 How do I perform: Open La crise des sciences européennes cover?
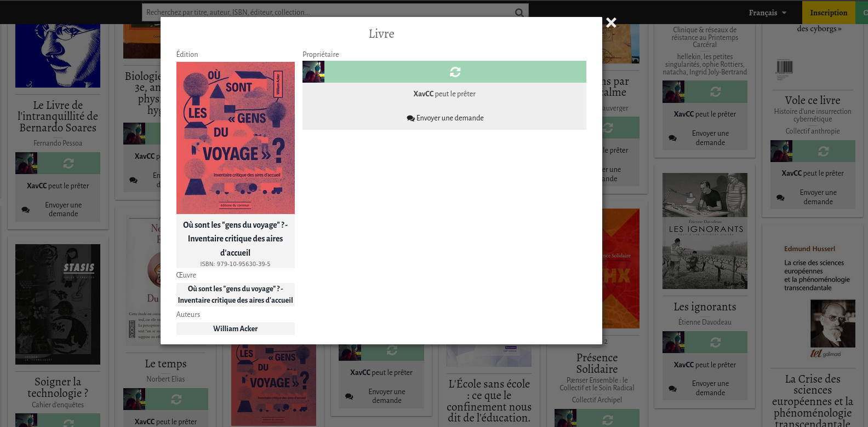[x=813, y=298]
